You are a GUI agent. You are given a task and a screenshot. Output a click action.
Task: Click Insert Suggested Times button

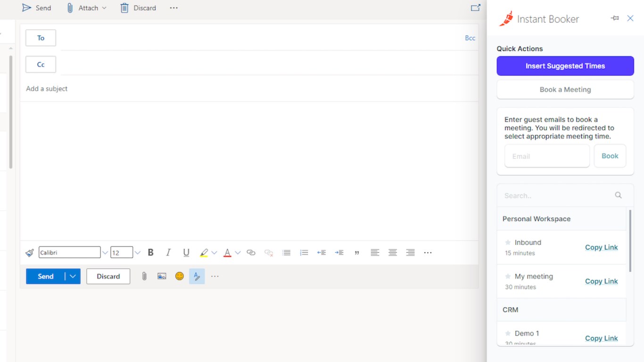tap(565, 66)
